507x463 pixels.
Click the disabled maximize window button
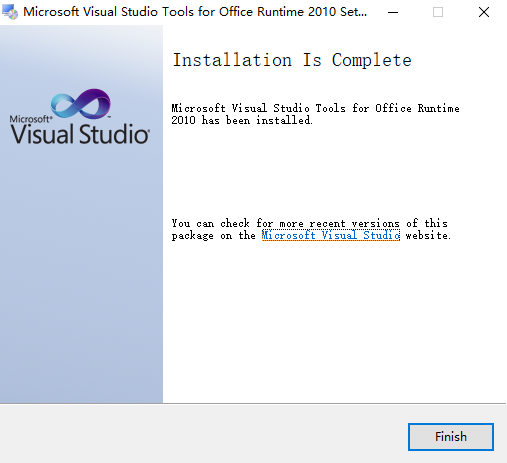click(438, 12)
